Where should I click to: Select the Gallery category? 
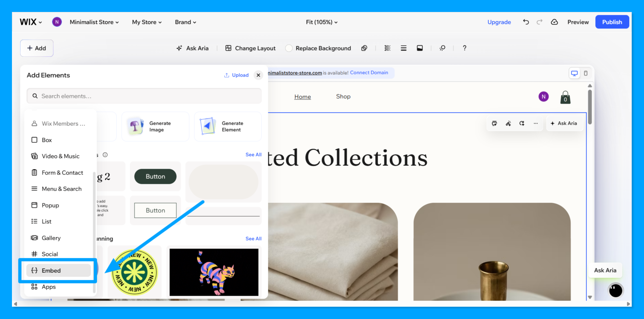(x=58, y=238)
